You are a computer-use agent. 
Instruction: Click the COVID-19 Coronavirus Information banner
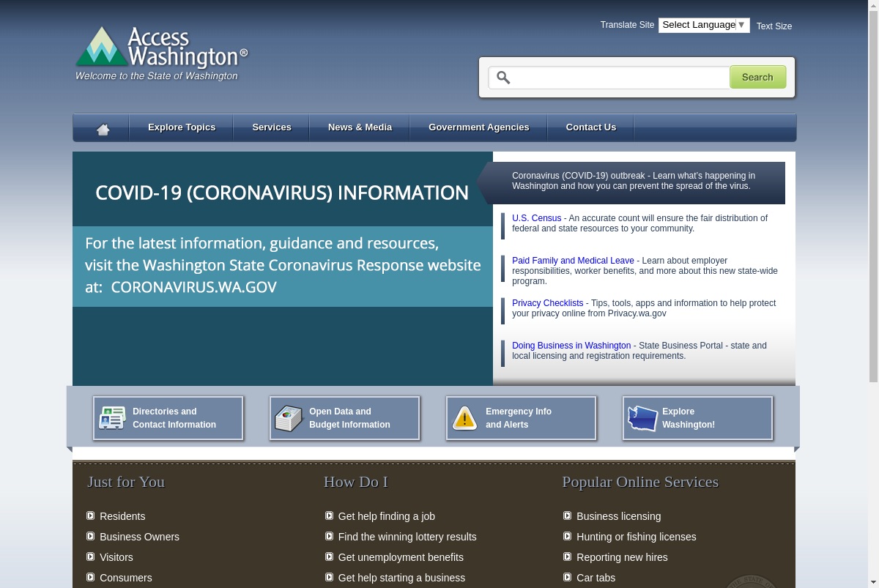point(283,269)
